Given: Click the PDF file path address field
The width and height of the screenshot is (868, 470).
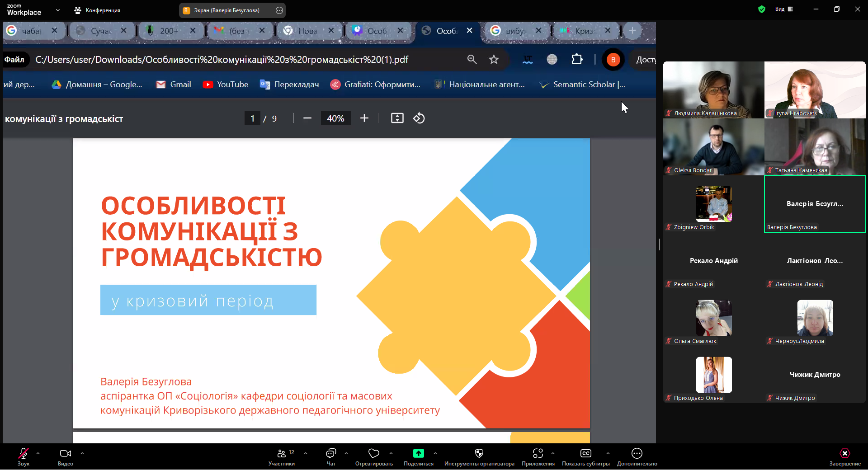Looking at the screenshot, I should click(x=222, y=60).
